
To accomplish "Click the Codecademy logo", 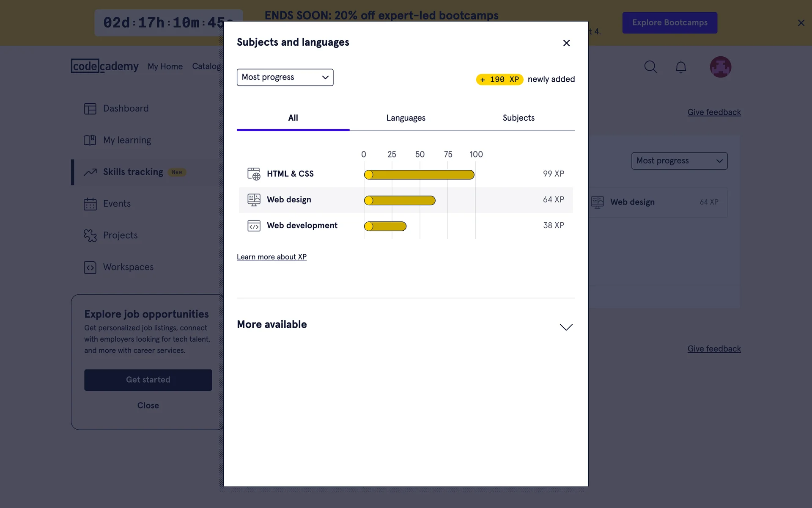I will click(x=104, y=66).
